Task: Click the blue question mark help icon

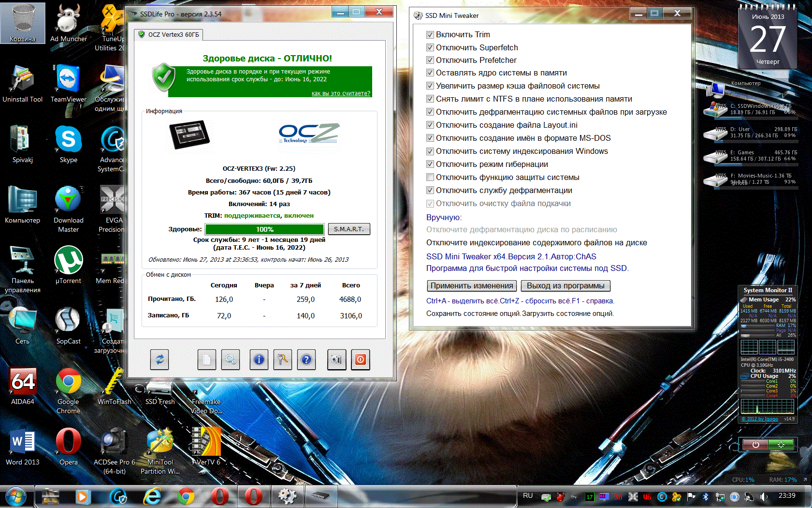Action: click(x=306, y=359)
